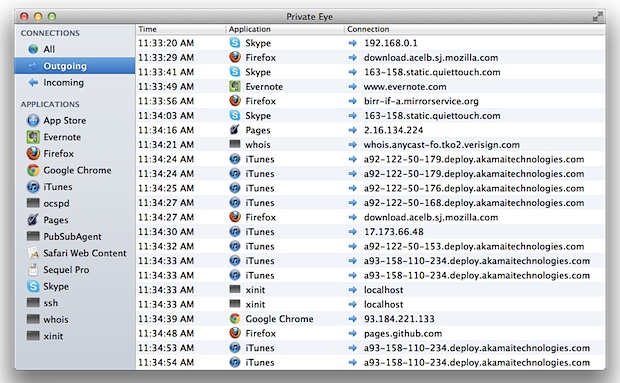Click the Pages icon in sidebar
The height and width of the screenshot is (383, 620).
click(x=33, y=220)
